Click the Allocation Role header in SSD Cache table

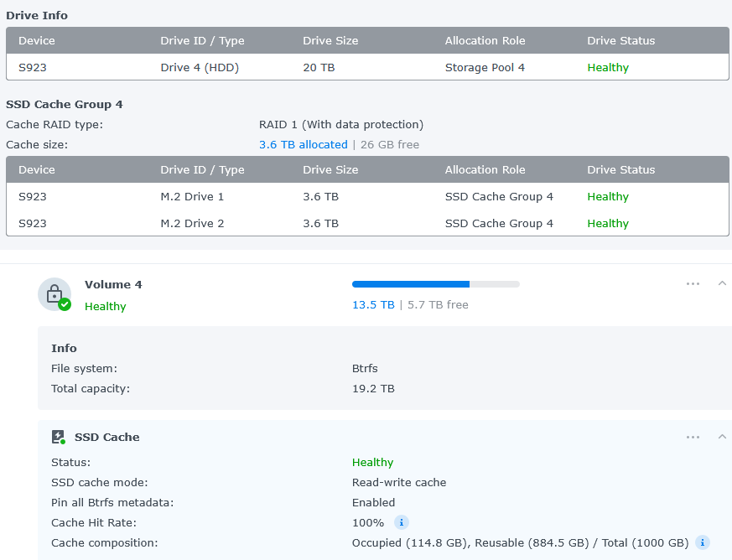tap(485, 169)
